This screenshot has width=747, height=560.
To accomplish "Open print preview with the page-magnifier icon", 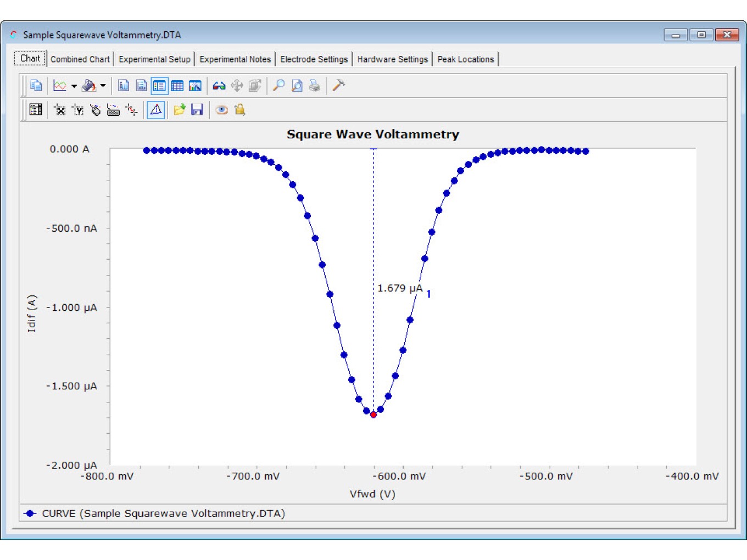I will pos(297,86).
